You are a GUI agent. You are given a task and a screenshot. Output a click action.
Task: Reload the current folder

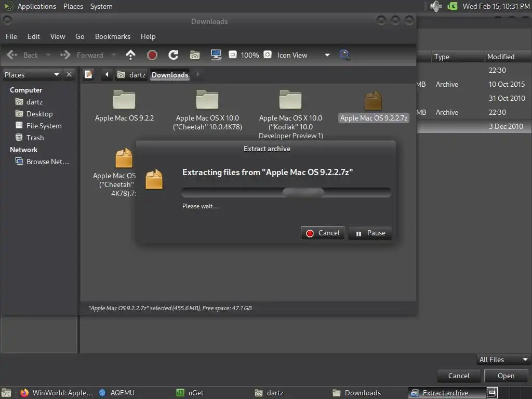tap(174, 55)
